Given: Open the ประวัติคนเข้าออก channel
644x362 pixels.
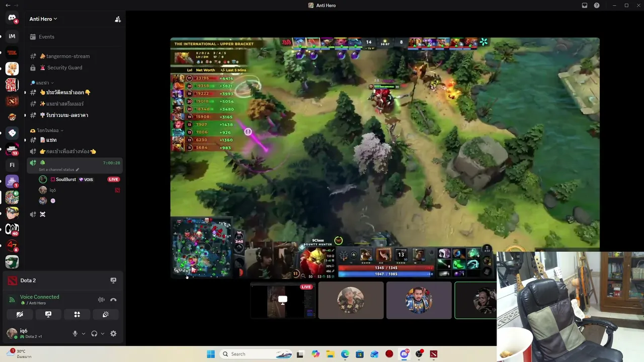Looking at the screenshot, I should click(74, 93).
